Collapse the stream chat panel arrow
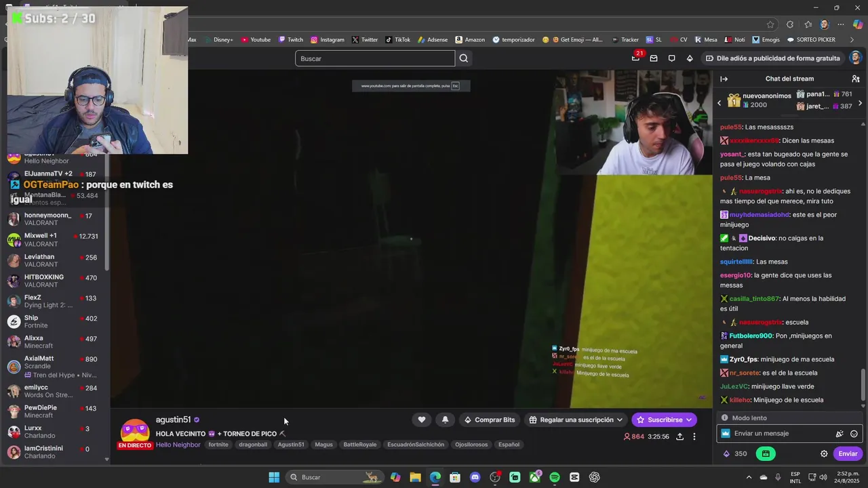The width and height of the screenshot is (868, 488). click(724, 79)
